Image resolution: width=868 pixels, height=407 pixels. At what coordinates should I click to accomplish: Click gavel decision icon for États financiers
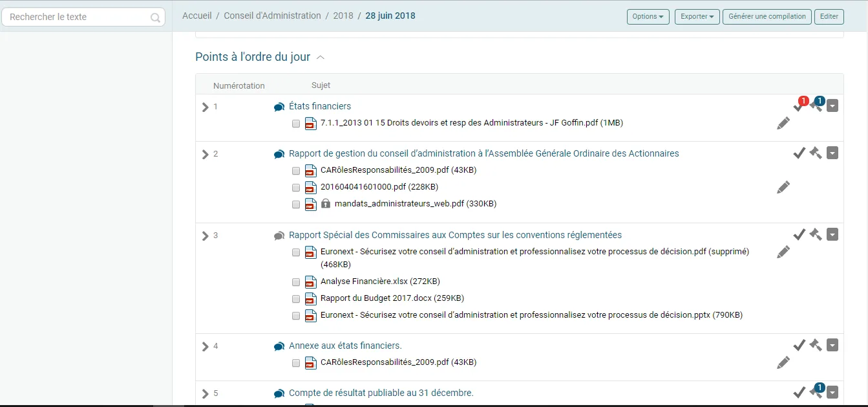point(816,105)
